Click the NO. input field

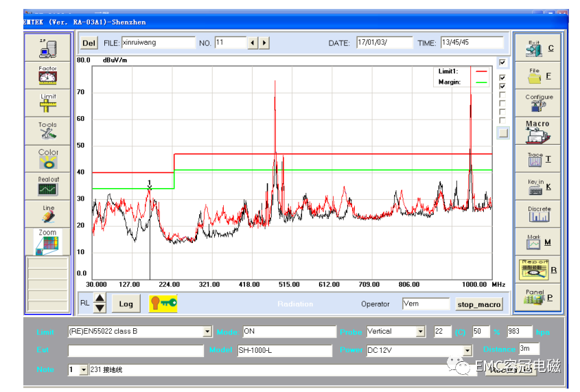pyautogui.click(x=231, y=43)
